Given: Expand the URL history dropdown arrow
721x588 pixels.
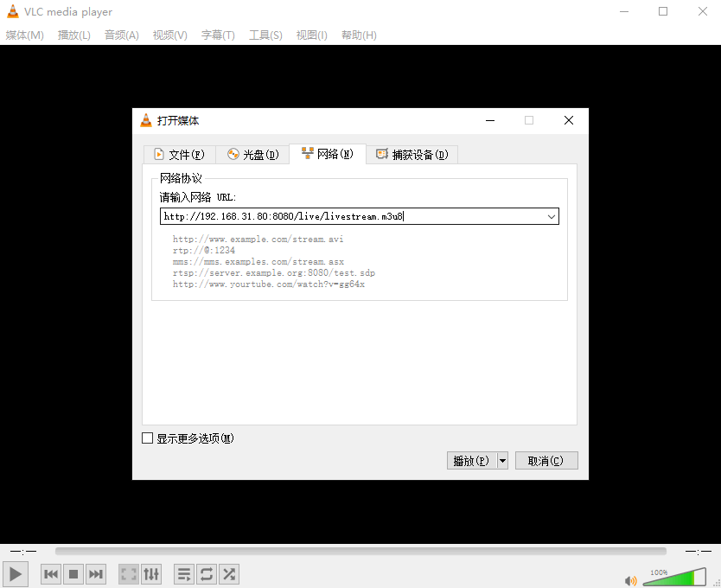Looking at the screenshot, I should pyautogui.click(x=552, y=217).
